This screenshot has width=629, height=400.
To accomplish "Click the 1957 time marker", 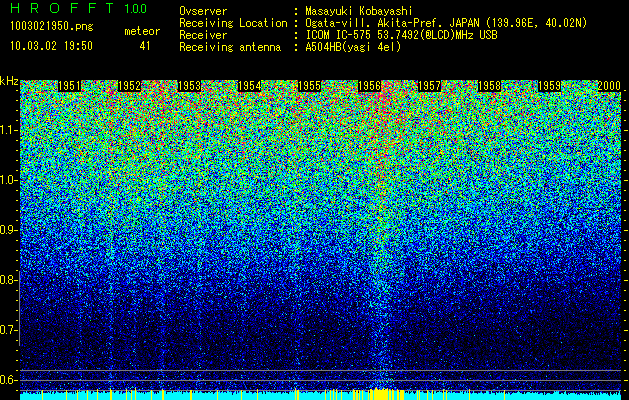I will tap(429, 86).
